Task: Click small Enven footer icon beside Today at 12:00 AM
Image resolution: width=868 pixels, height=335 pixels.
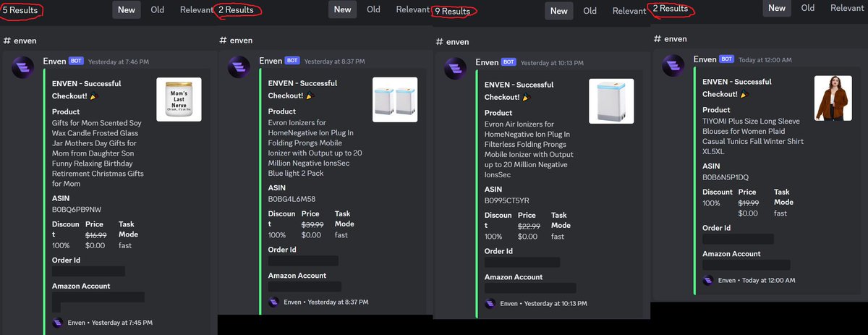Action: [707, 280]
